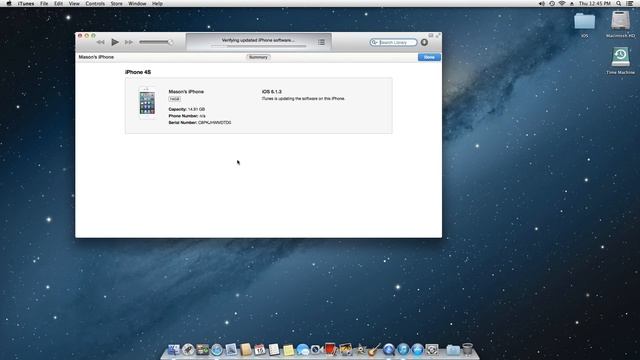Screen dimensions: 640x360
Task: Click the iOS 6.1.3 version heading
Action: tap(271, 92)
